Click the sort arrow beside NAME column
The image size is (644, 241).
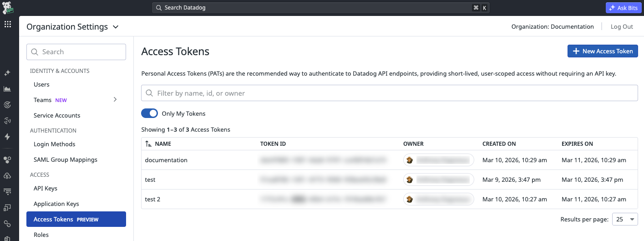pos(148,144)
